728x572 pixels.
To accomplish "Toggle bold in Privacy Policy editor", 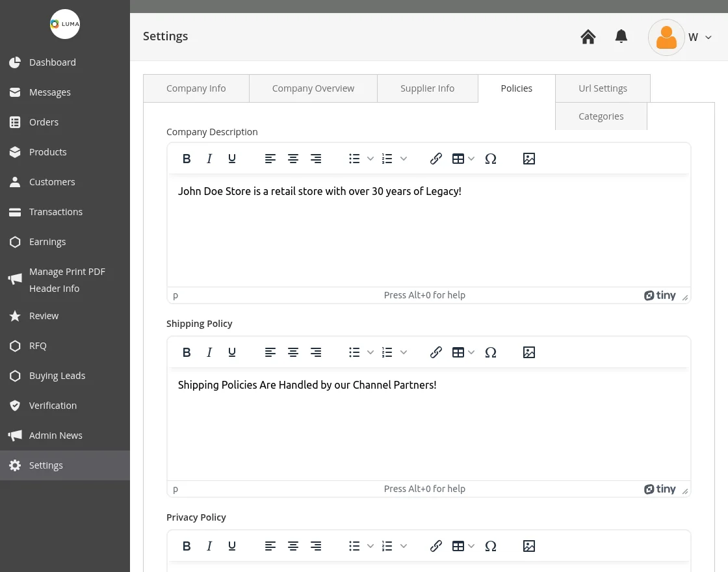I will 187,546.
